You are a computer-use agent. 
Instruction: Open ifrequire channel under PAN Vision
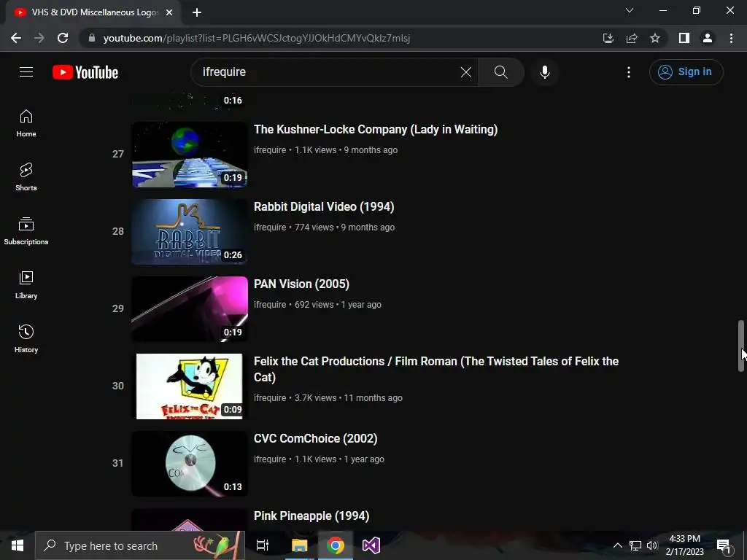[x=270, y=305]
